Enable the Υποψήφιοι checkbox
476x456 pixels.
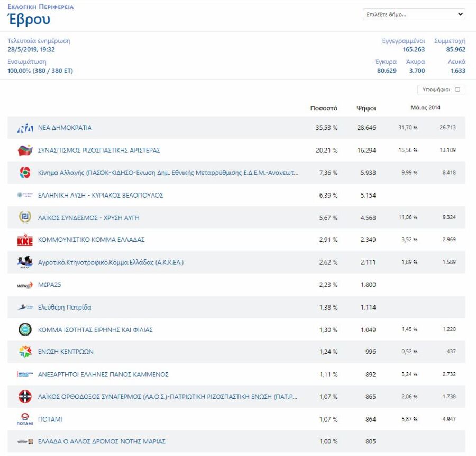pos(457,89)
